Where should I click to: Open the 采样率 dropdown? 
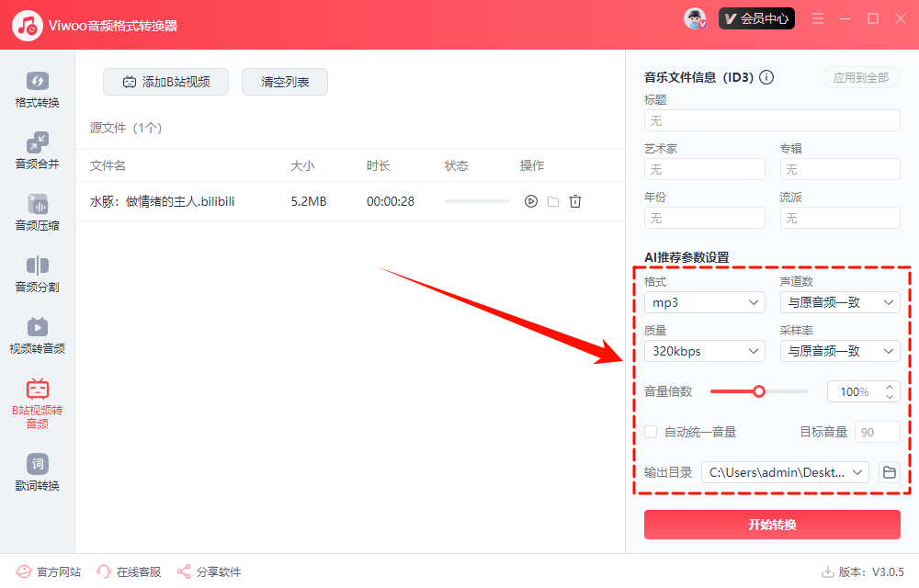[839, 350]
